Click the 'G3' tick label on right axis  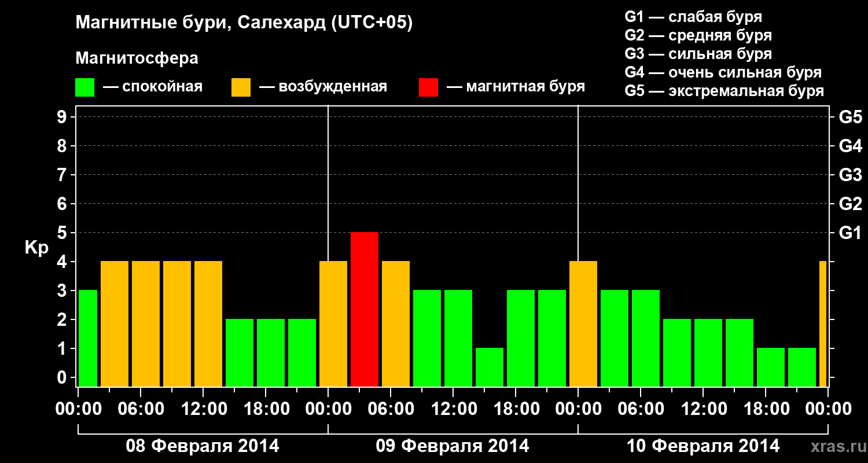[x=850, y=175]
